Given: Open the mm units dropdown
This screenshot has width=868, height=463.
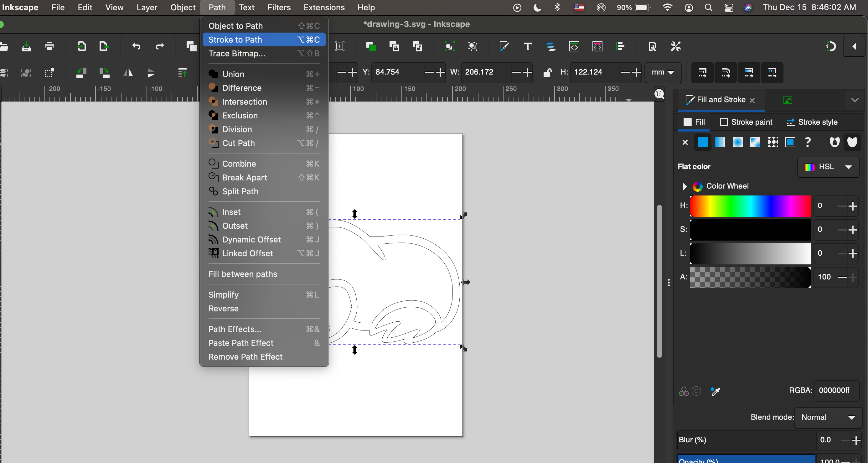Looking at the screenshot, I should 663,72.
